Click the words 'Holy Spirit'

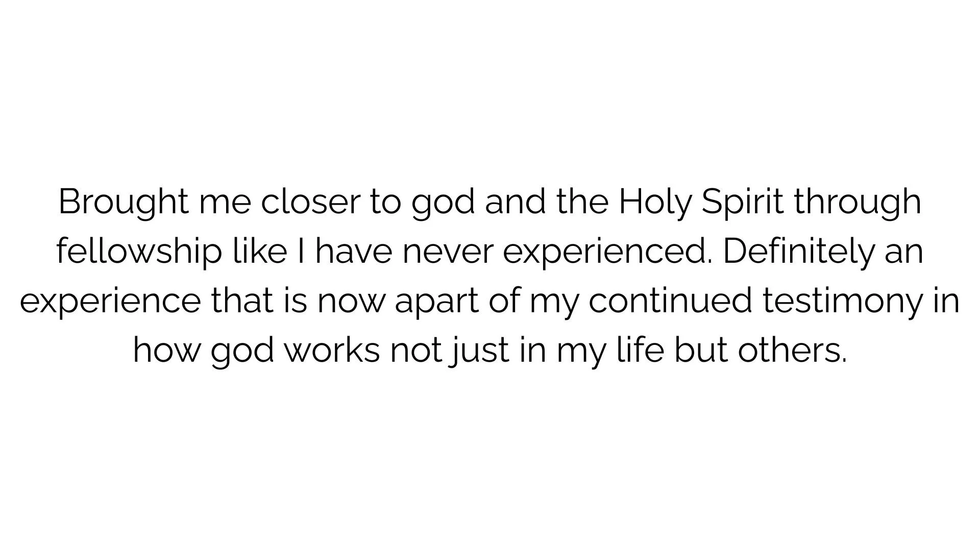tap(701, 203)
